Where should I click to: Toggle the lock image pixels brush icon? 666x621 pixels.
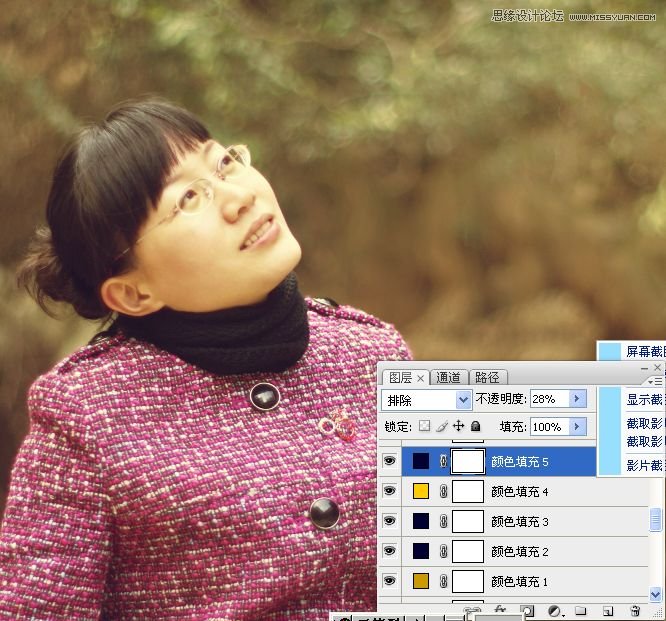coord(442,426)
